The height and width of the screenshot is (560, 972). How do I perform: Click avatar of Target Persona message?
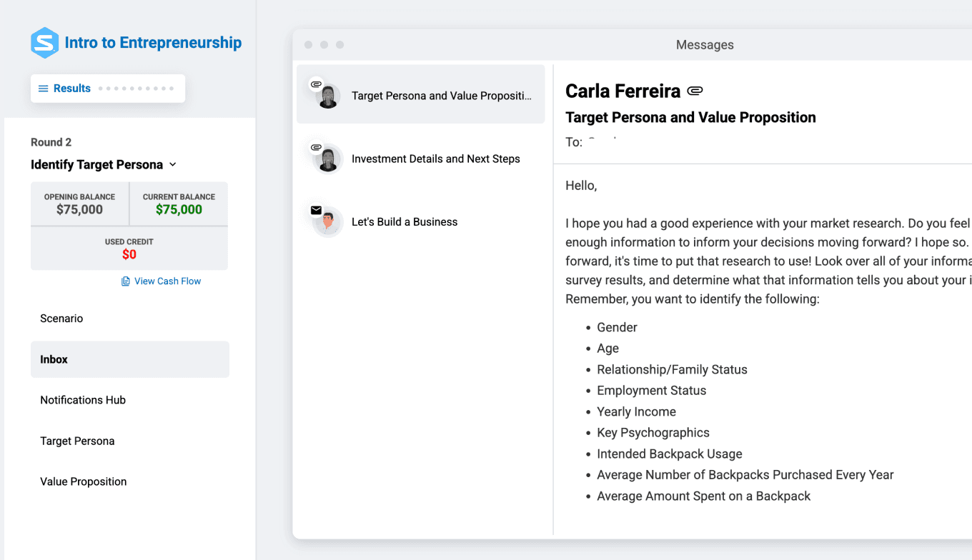pyautogui.click(x=328, y=96)
